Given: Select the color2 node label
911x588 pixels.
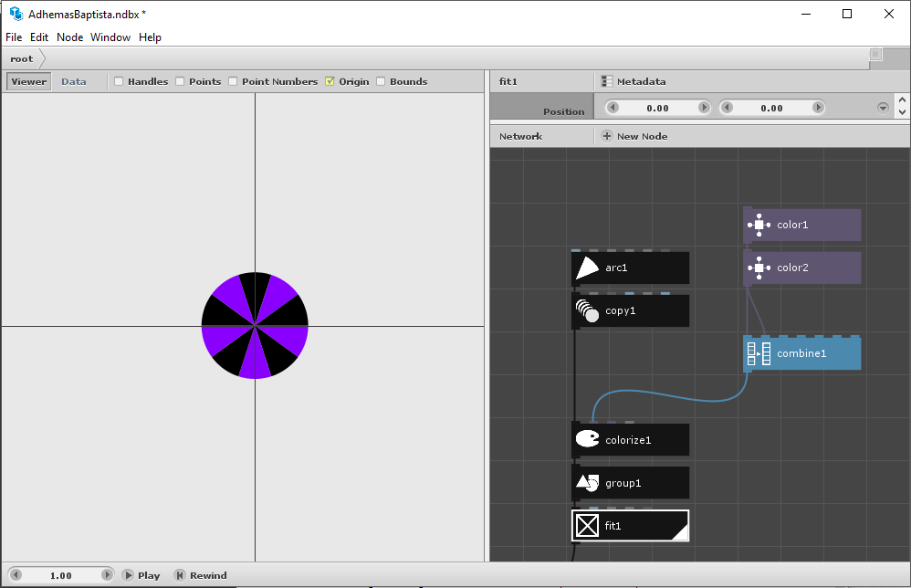Looking at the screenshot, I should [792, 268].
